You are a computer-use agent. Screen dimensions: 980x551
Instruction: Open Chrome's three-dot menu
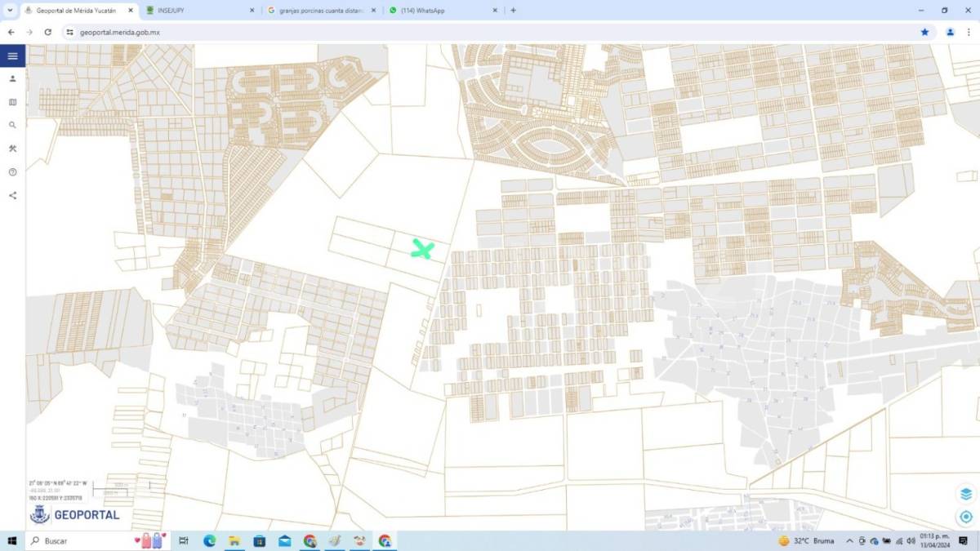tap(969, 32)
